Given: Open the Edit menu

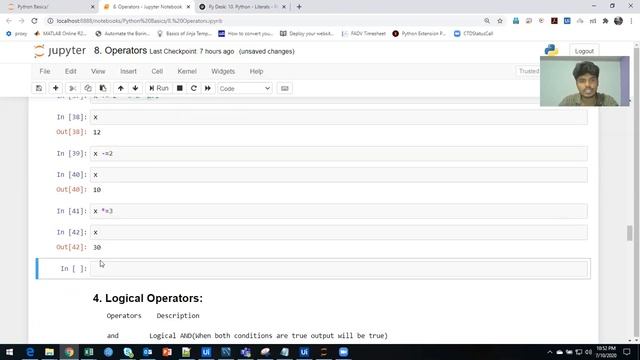Looking at the screenshot, I should 71,71.
